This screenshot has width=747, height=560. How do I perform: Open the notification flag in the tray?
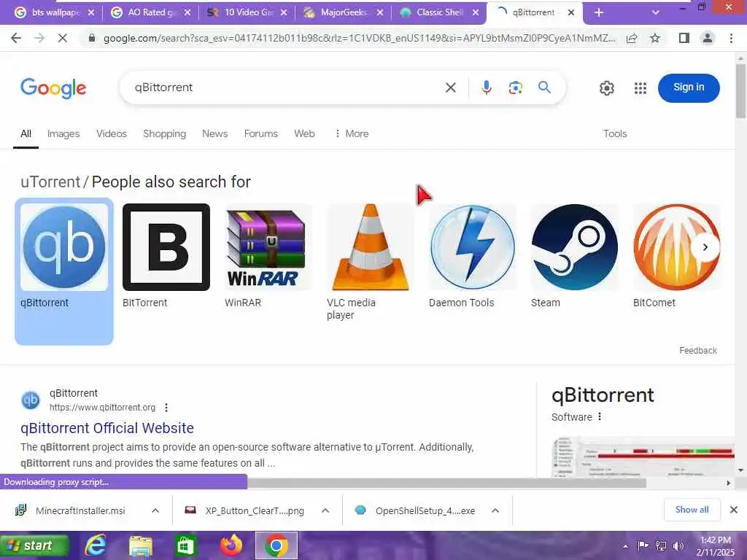[x=643, y=546]
